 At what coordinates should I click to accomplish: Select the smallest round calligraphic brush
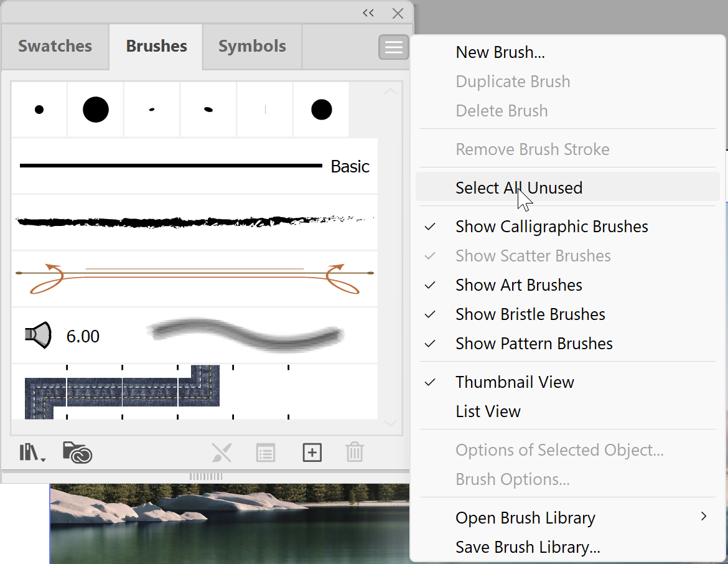[39, 110]
